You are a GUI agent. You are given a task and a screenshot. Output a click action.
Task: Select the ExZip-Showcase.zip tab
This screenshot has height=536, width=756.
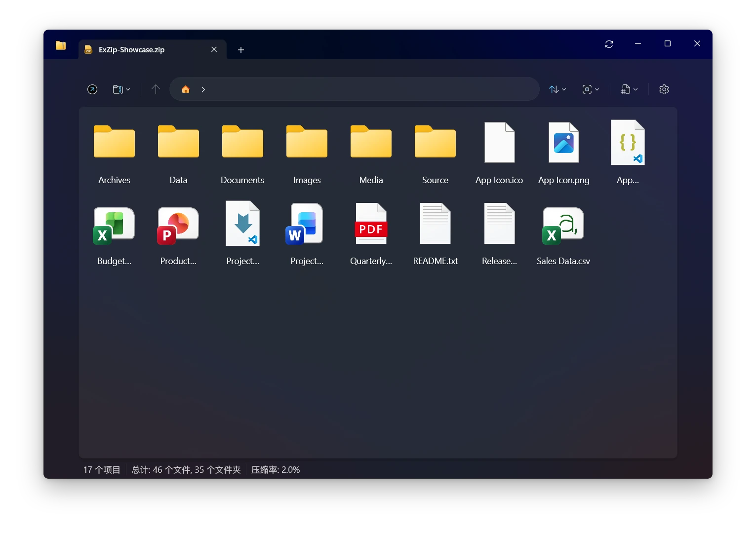click(x=153, y=49)
